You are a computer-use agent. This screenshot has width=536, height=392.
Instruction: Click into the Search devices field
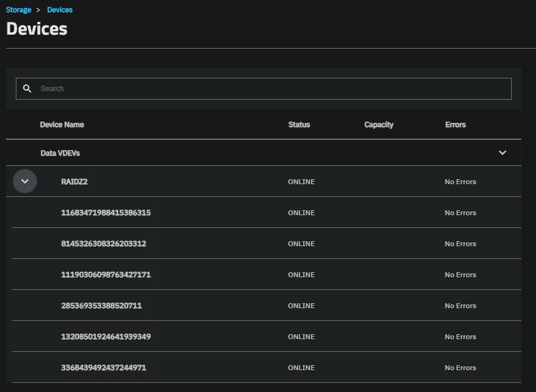267,89
